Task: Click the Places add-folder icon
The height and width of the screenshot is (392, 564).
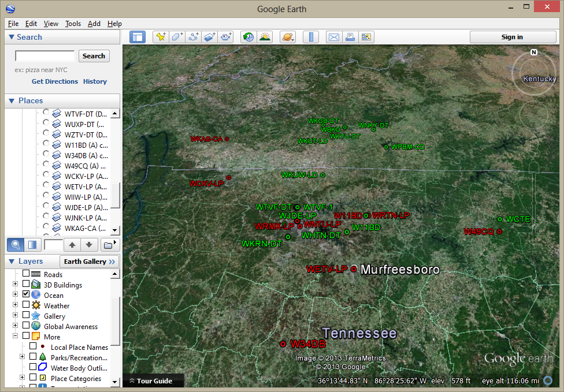Action: pyautogui.click(x=109, y=245)
